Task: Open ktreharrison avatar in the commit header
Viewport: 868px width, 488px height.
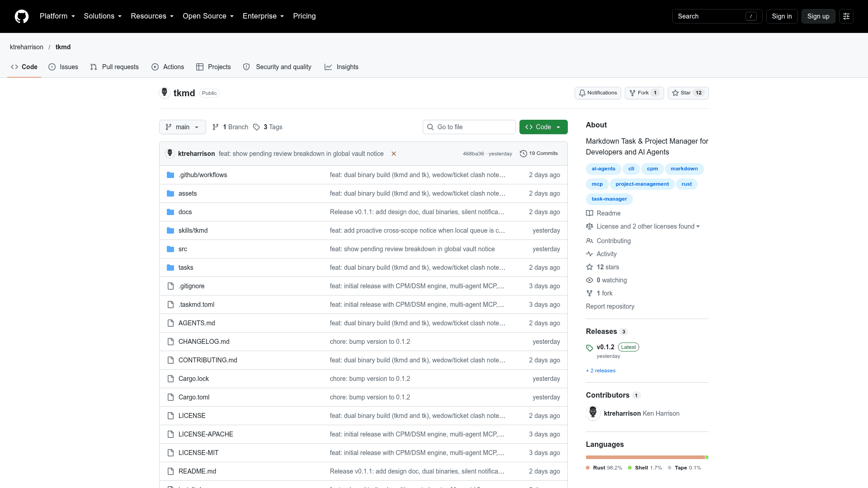Action: pos(170,154)
